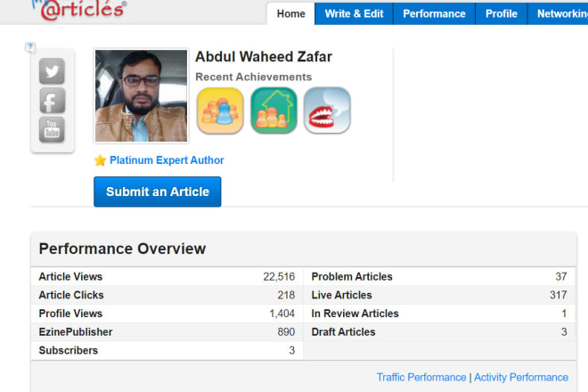Click the In Review Articles label
The width and height of the screenshot is (588, 392).
point(355,314)
